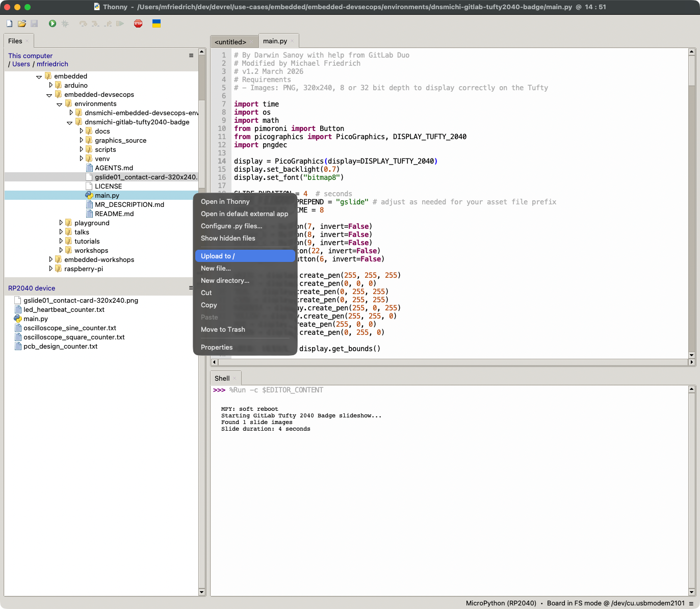The width and height of the screenshot is (700, 609).
Task: Select Properties in the context menu
Action: click(x=217, y=348)
